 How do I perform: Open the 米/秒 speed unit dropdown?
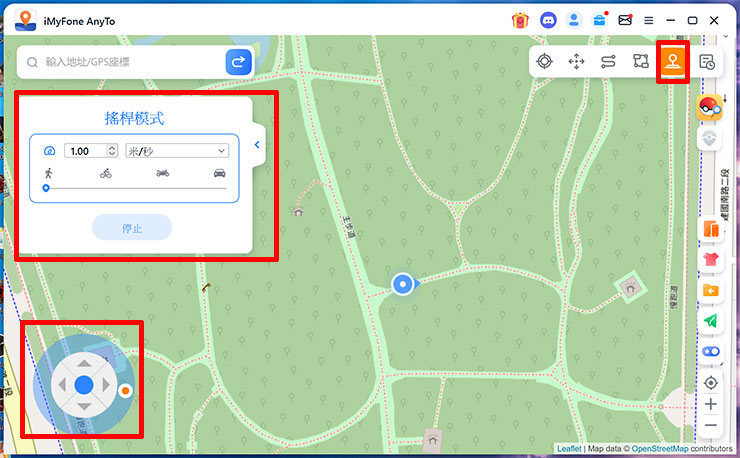click(176, 151)
